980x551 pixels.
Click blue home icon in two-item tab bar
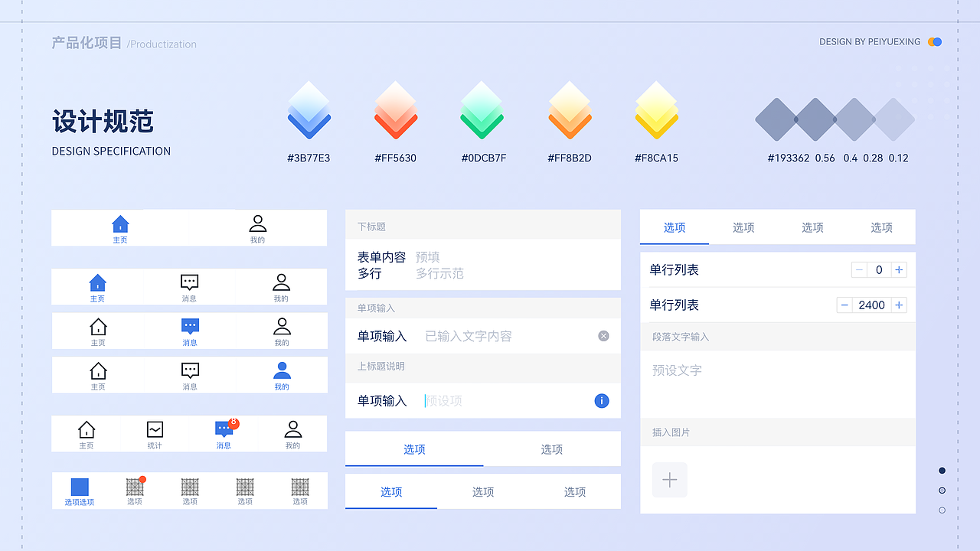[x=120, y=223]
